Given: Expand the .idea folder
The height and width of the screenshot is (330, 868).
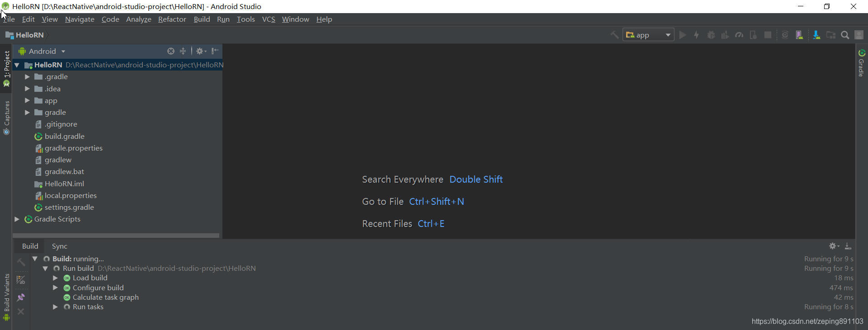Looking at the screenshot, I should pyautogui.click(x=27, y=89).
